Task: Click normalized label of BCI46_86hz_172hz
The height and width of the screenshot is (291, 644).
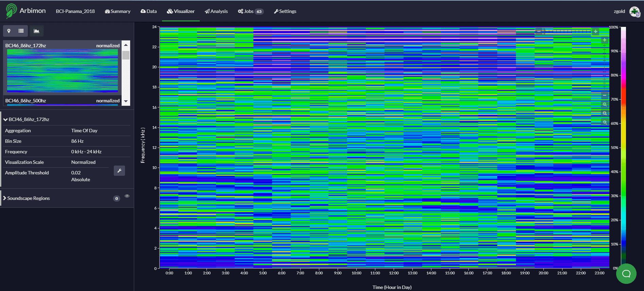Action: 108,46
